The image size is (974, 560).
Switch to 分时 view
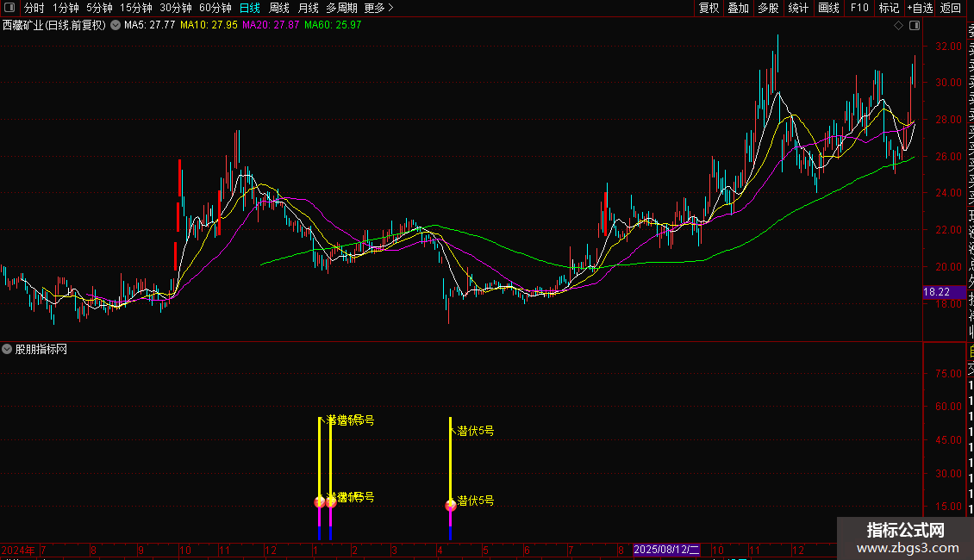pos(34,8)
